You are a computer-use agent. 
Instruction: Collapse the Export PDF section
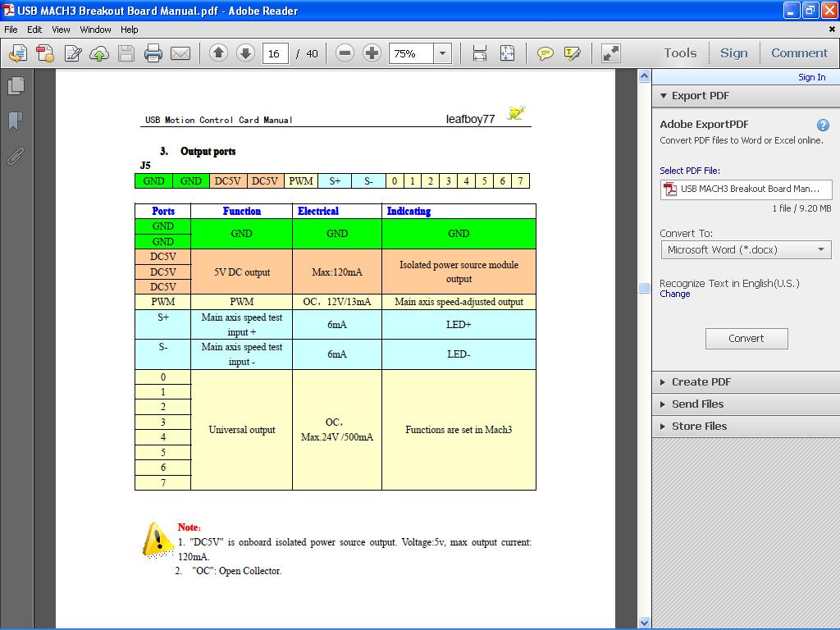coord(700,95)
